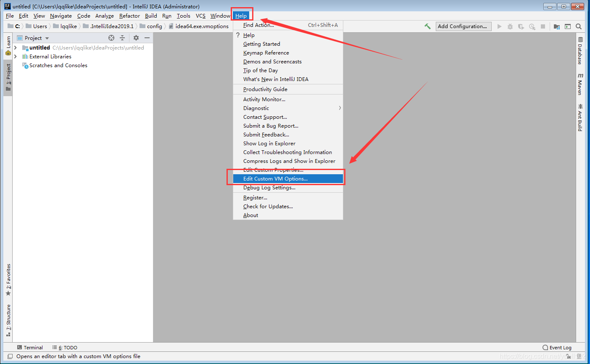The height and width of the screenshot is (364, 590).
Task: Open the Refactor menu
Action: point(129,16)
